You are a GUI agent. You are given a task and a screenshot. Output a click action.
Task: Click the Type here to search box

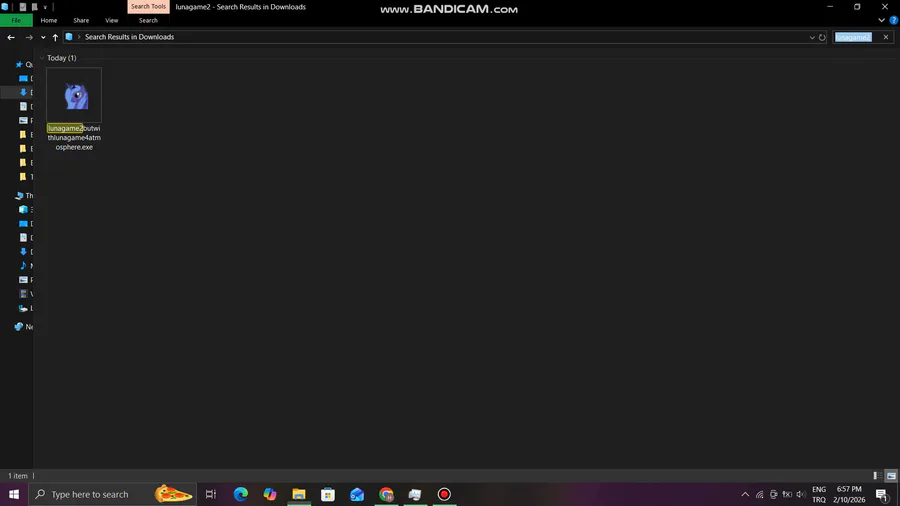point(112,494)
